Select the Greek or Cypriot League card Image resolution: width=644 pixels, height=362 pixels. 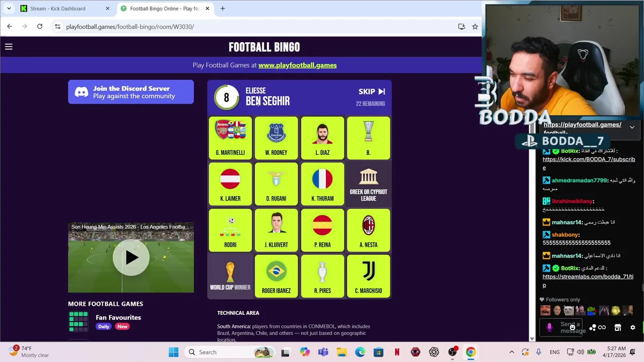tap(368, 184)
